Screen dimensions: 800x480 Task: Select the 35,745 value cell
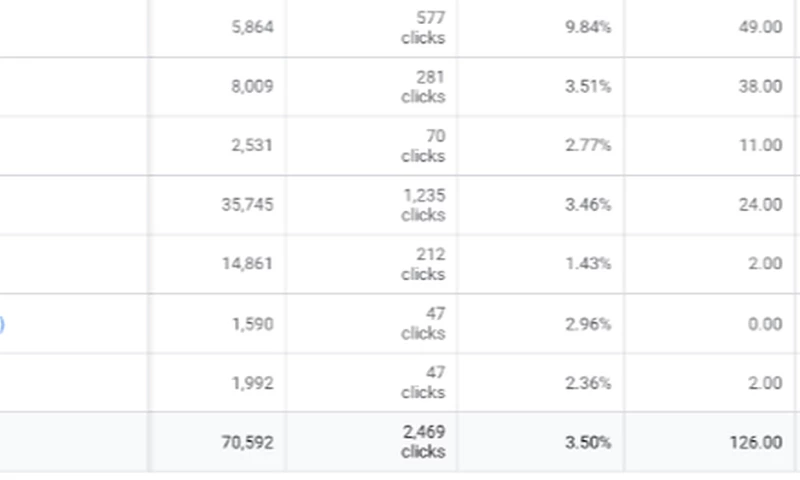point(247,205)
